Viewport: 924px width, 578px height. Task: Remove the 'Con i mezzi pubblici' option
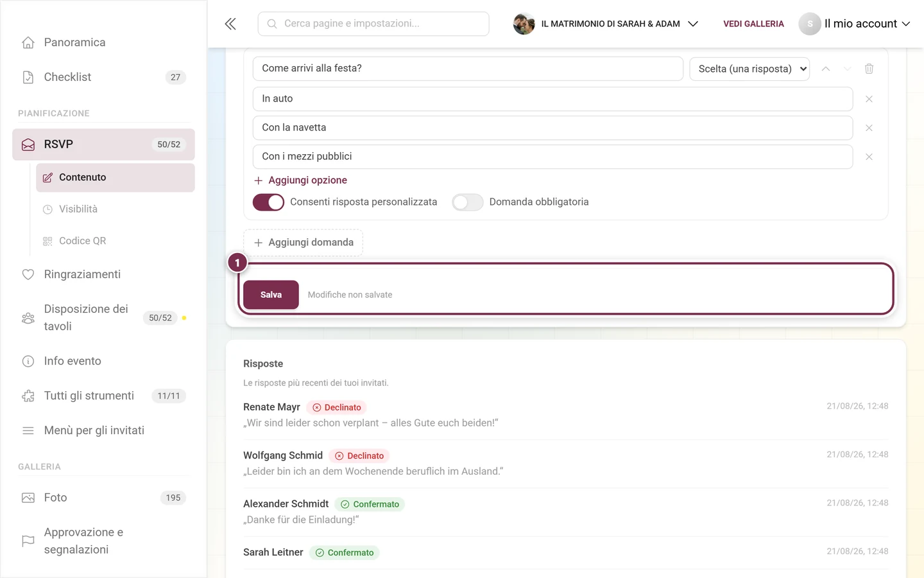point(869,157)
